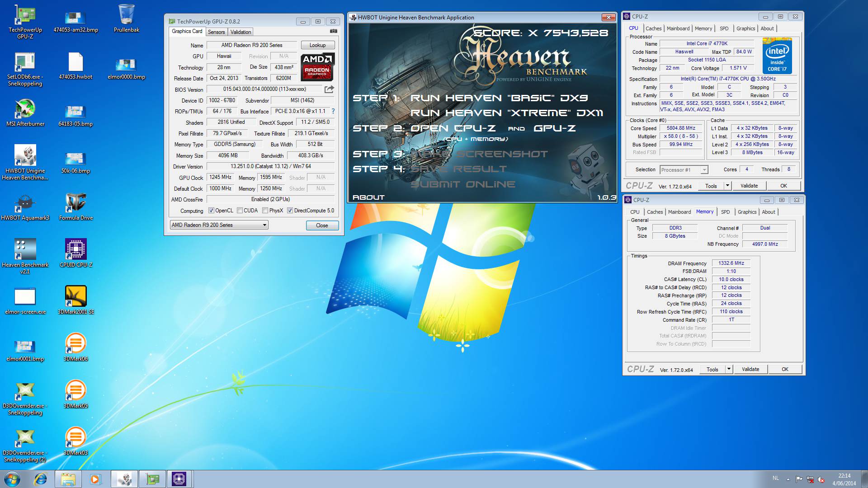The image size is (868, 488).
Task: Open SPD tab in lower CPU-Z
Action: (x=726, y=212)
